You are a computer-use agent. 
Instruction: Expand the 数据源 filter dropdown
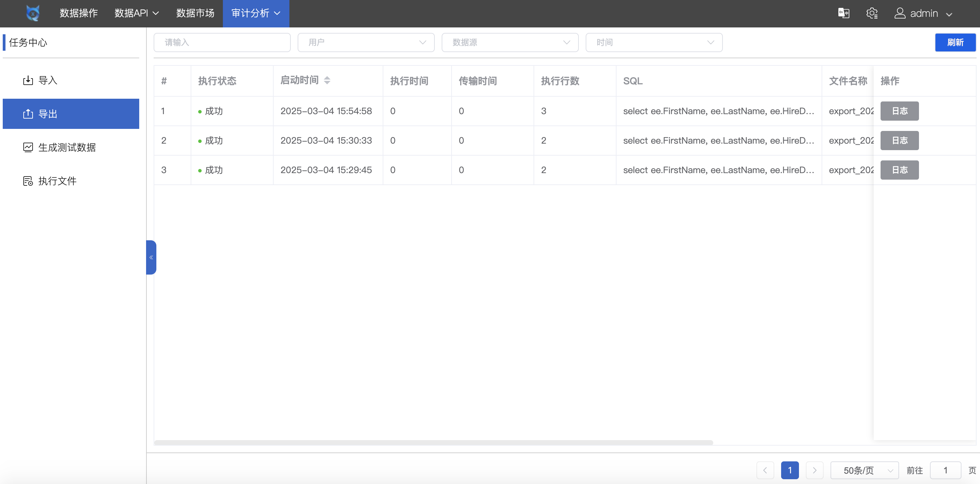pos(510,42)
